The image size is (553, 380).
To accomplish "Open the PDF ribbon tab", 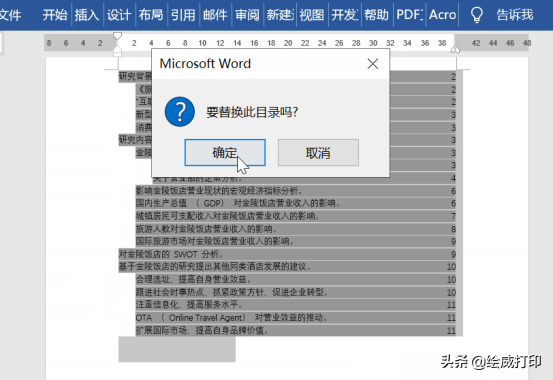I will tap(409, 15).
